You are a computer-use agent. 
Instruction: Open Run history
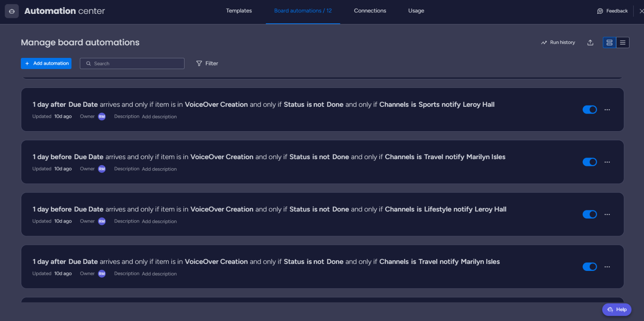[558, 42]
